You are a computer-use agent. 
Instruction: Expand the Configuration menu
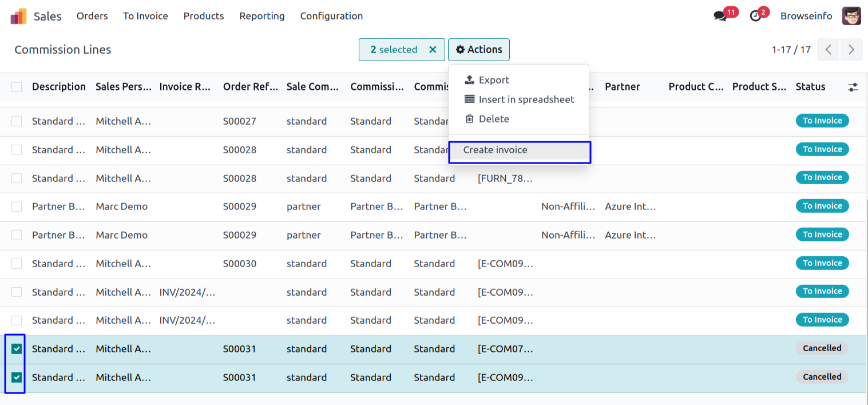331,16
